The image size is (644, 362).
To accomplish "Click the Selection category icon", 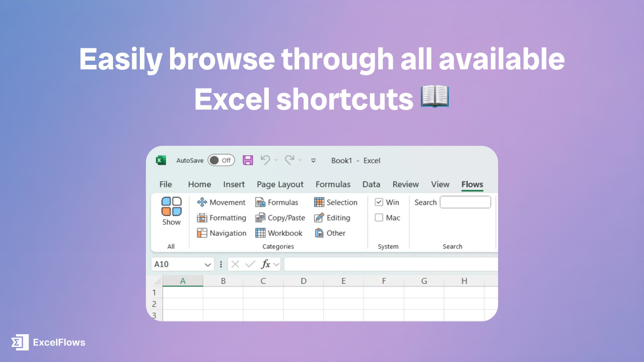I will pos(319,202).
